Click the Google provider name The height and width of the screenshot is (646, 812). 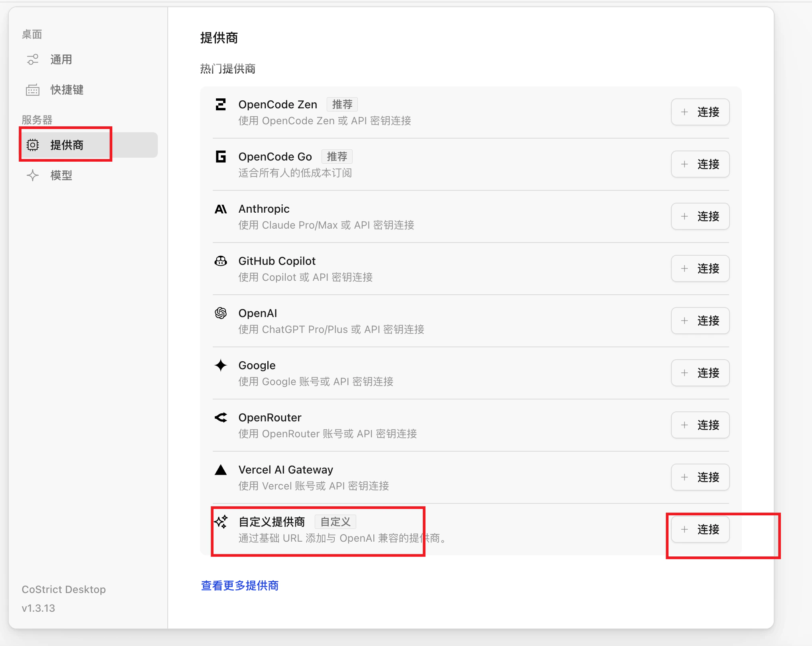coord(257,365)
